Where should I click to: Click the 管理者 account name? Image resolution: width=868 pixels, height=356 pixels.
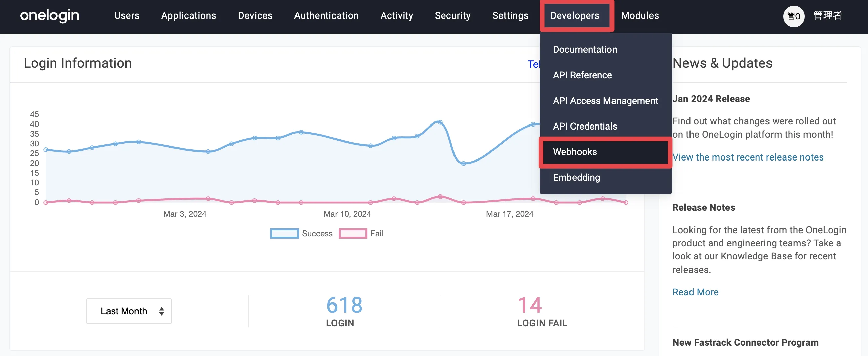tap(827, 15)
